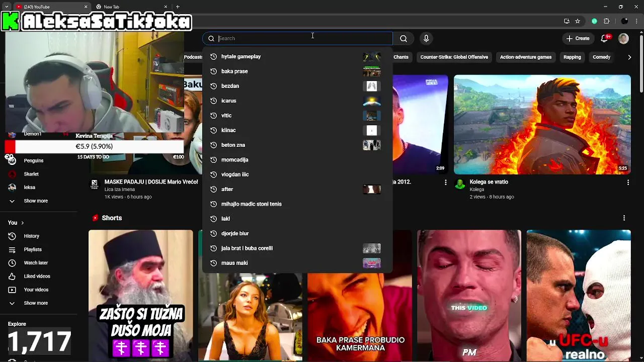
Task: Click thumbnail preview next to 'hytale gameplay'
Action: (x=372, y=56)
